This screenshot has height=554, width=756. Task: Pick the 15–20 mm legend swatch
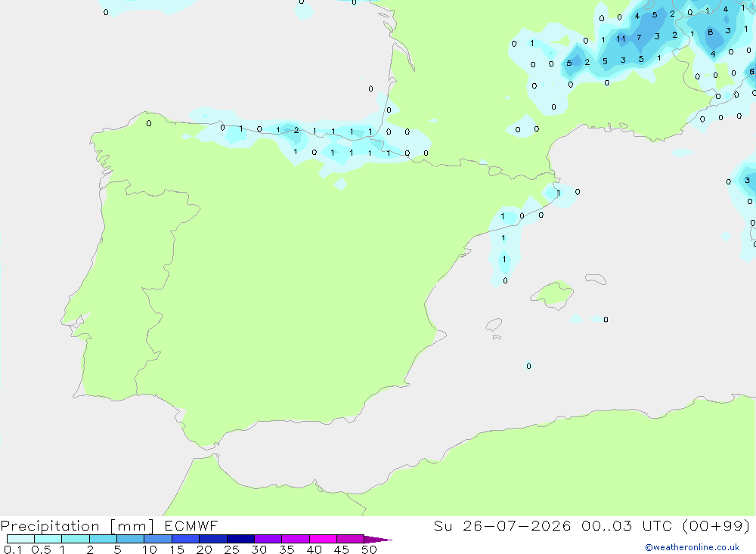[x=185, y=539]
